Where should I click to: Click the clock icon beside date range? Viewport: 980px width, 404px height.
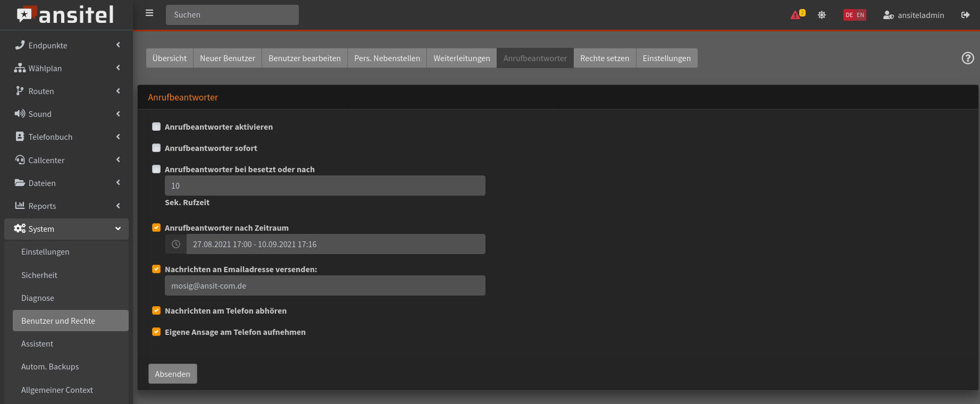(x=176, y=244)
